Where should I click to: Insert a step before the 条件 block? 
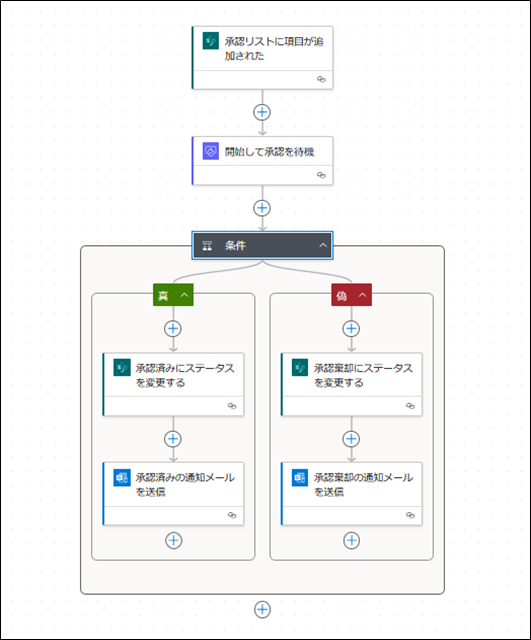[262, 208]
